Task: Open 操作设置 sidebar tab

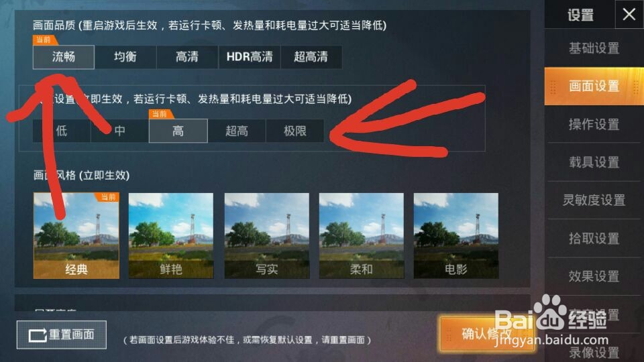Action: 594,124
